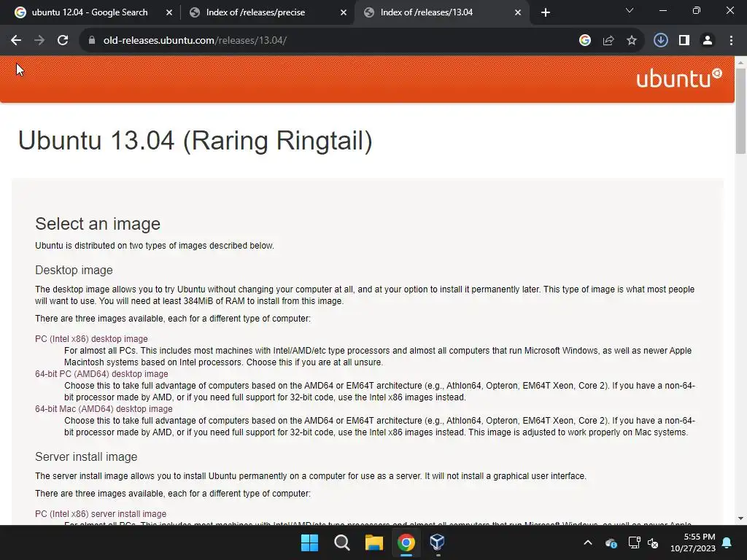
Task: Open 64-bit PC (AMD64) desktop image link
Action: (101, 374)
